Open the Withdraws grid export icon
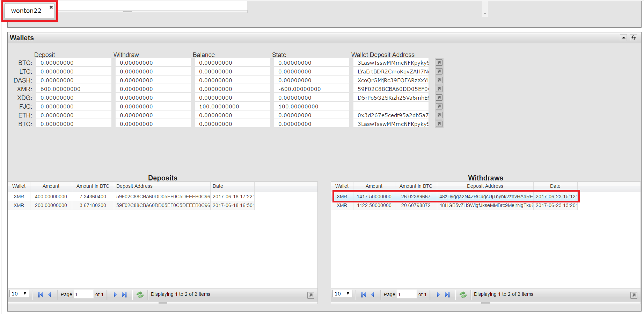This screenshot has height=314, width=644. [634, 295]
